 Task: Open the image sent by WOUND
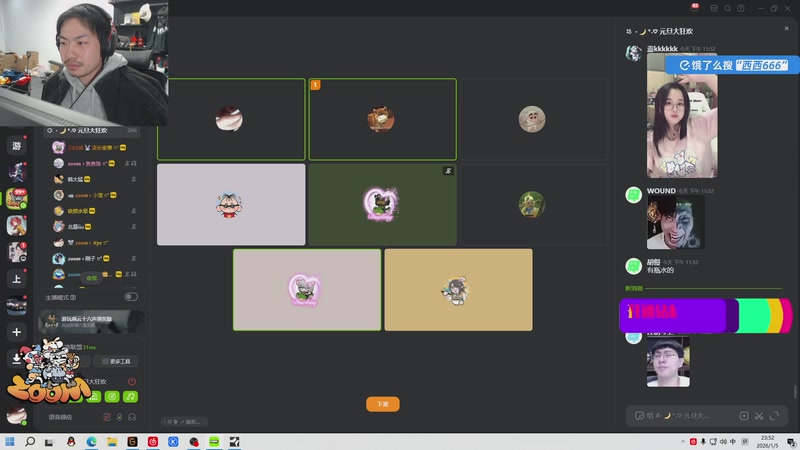pos(676,222)
